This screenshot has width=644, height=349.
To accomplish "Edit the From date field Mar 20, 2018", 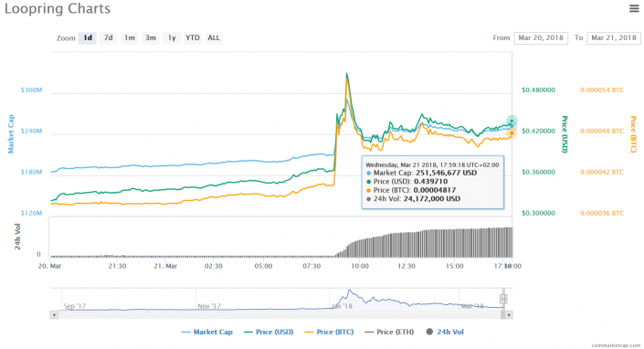I will pyautogui.click(x=541, y=37).
